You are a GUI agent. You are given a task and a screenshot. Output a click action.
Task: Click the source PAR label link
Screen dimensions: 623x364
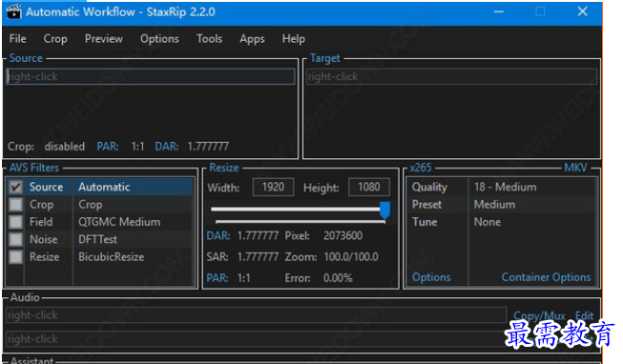(x=108, y=147)
